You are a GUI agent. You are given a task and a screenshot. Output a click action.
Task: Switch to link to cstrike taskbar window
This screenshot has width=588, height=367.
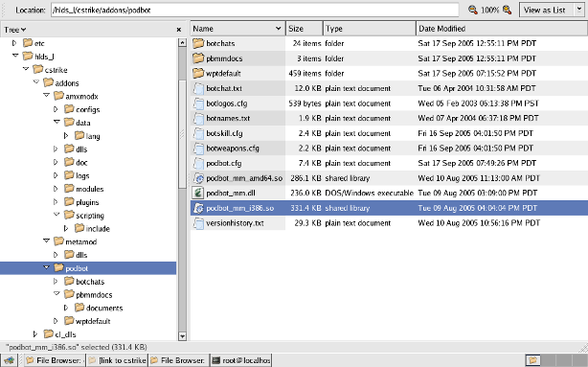(x=118, y=360)
